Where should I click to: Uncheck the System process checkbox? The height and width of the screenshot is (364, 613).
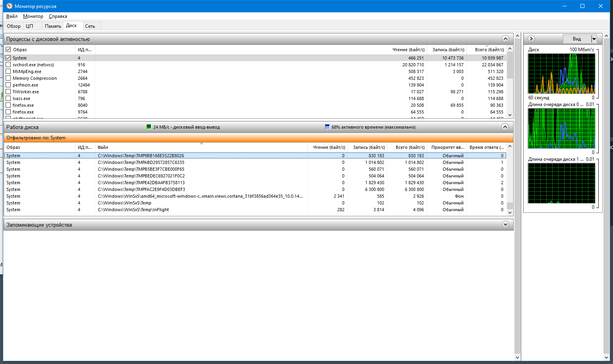coord(8,58)
